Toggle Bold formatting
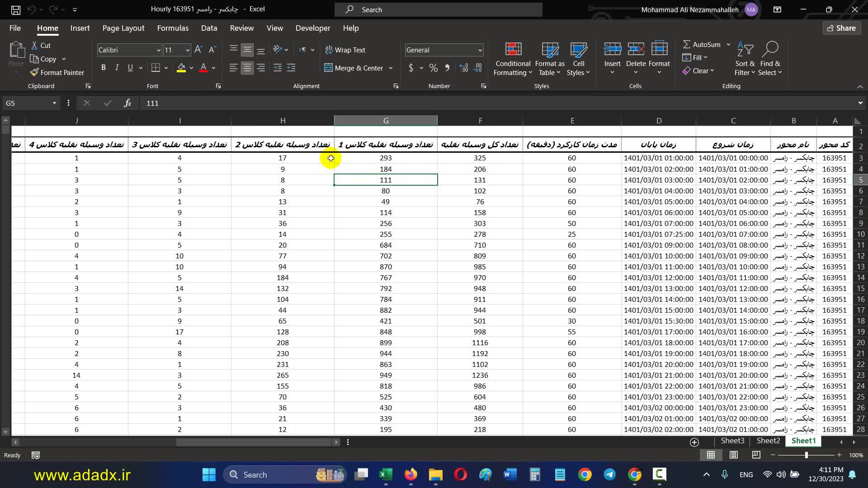 pyautogui.click(x=104, y=68)
